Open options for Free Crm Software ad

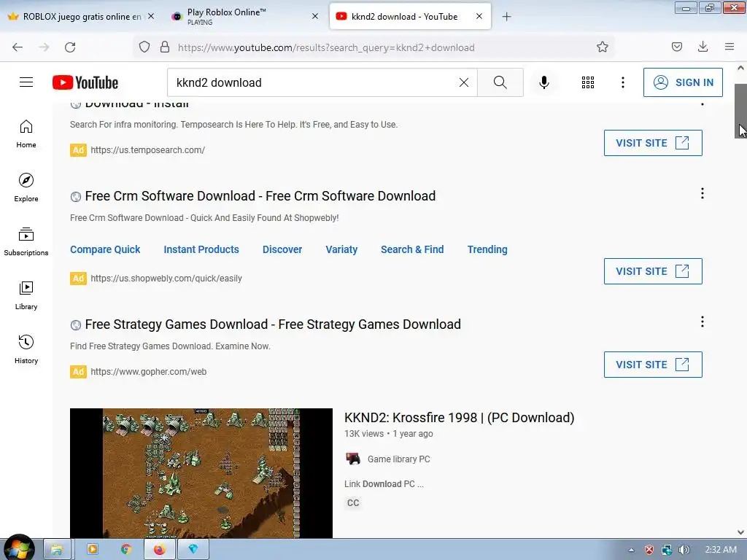click(x=703, y=193)
